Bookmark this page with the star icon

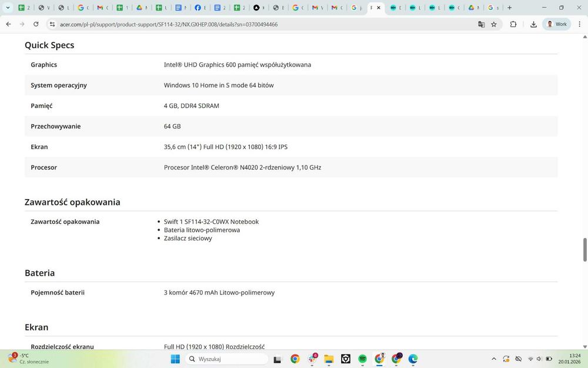[494, 24]
